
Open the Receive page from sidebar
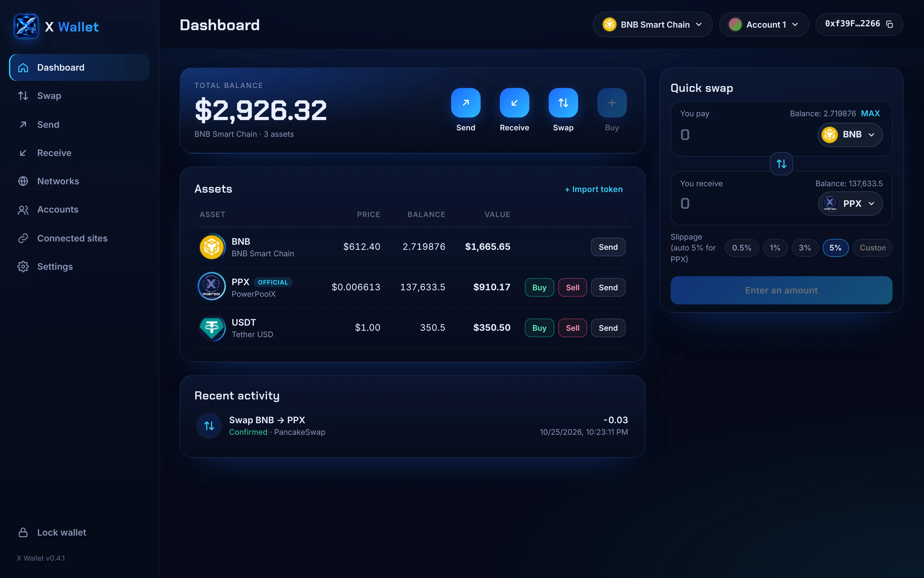click(79, 153)
